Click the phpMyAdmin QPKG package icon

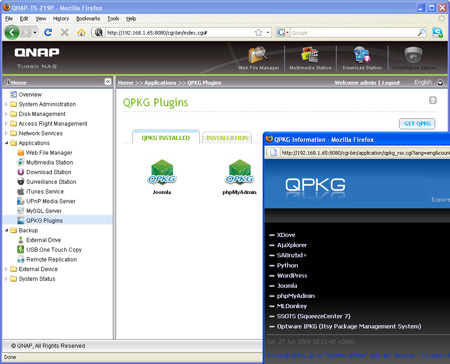click(240, 172)
